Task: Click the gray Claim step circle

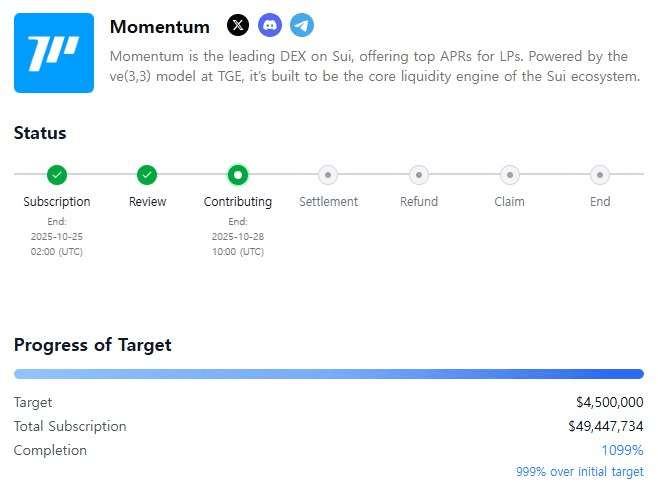Action: [x=509, y=175]
